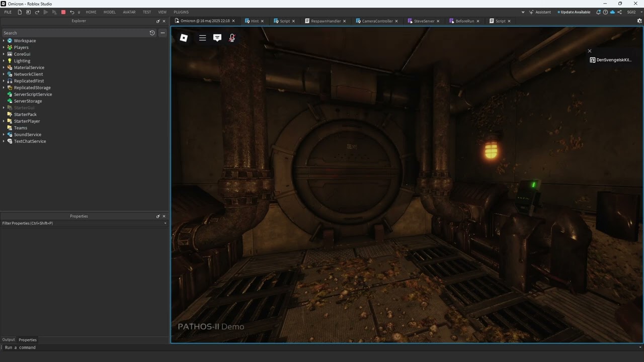Expand the Lighting tree node
The image size is (644, 362).
coord(4,61)
